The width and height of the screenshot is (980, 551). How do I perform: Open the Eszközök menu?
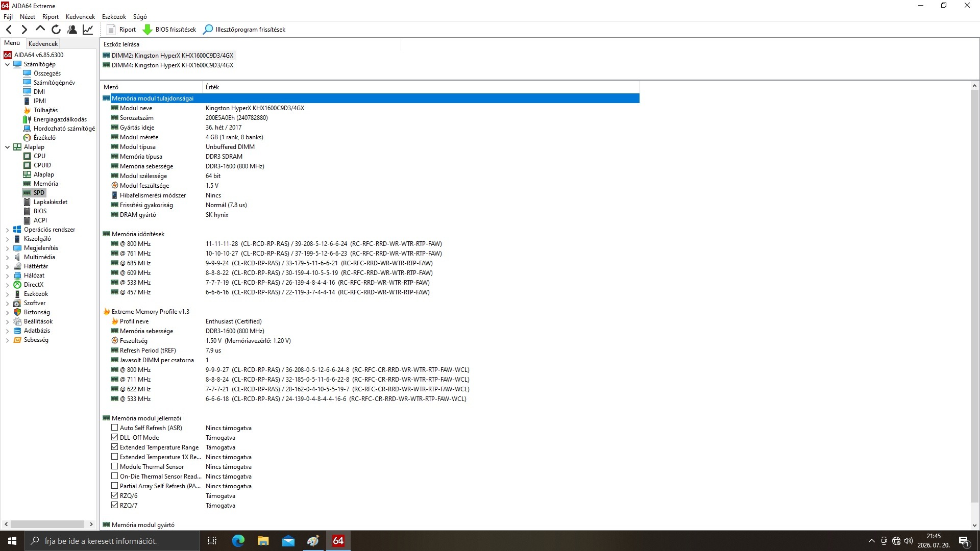(114, 17)
